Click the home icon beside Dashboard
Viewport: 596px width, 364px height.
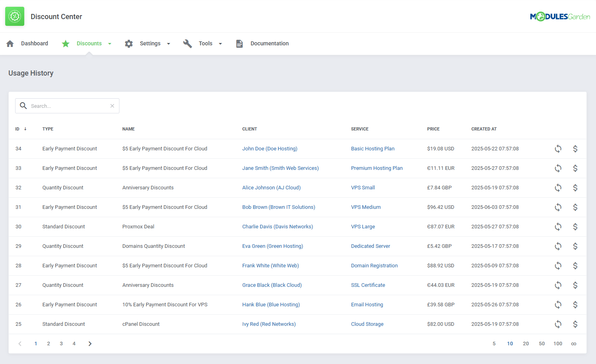click(x=10, y=43)
